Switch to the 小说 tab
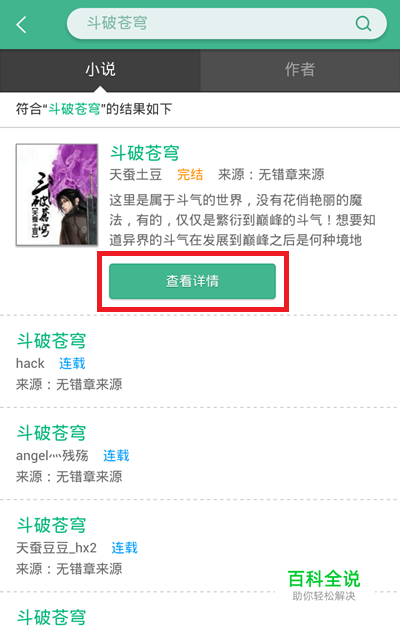The width and height of the screenshot is (400, 632). (100, 70)
